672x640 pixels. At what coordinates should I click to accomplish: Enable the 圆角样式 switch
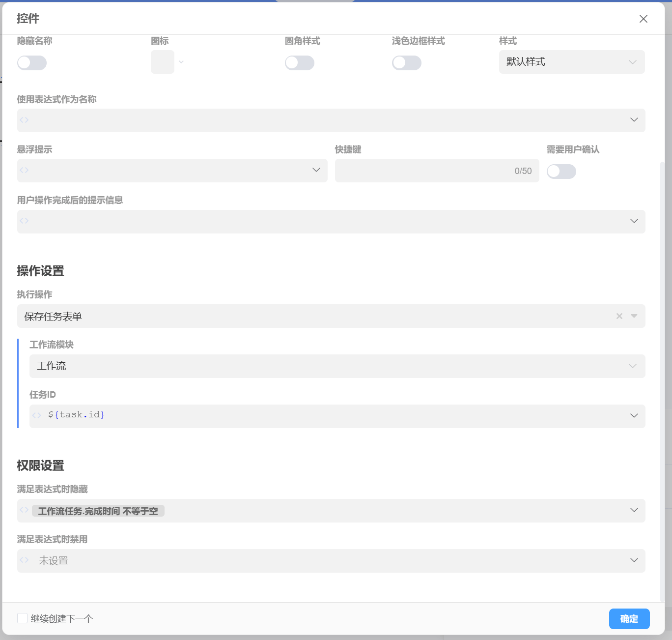click(x=300, y=63)
